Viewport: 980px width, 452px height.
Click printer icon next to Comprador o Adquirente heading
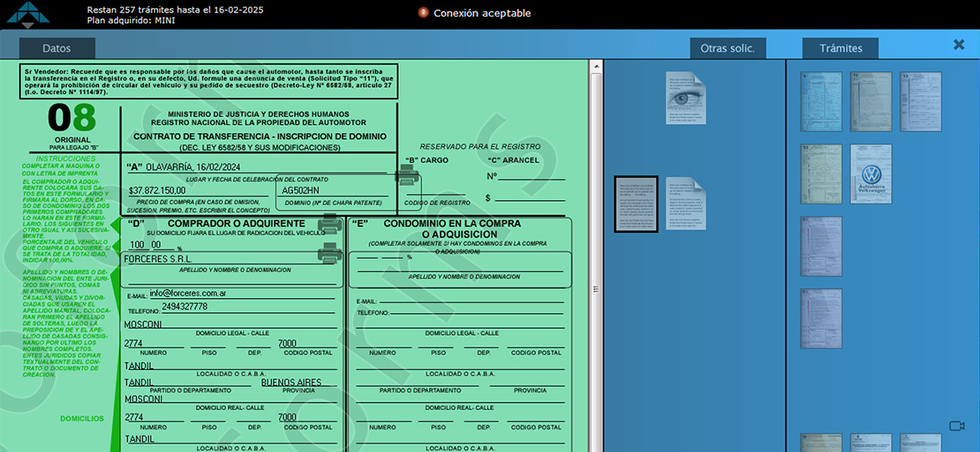(329, 223)
